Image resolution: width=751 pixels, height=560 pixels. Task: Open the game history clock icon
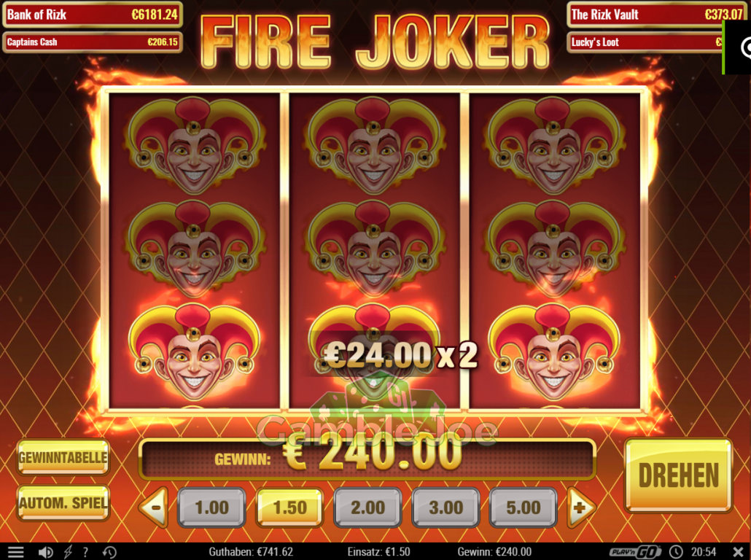[x=109, y=552]
